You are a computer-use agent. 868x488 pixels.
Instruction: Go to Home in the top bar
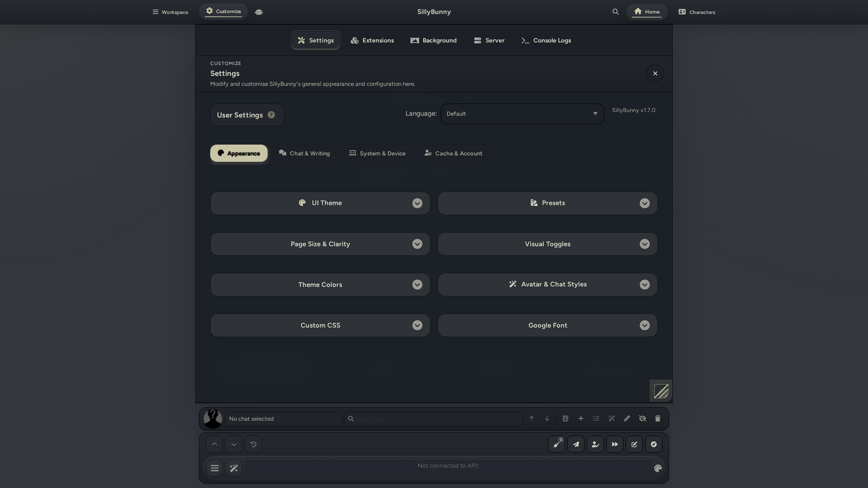646,12
